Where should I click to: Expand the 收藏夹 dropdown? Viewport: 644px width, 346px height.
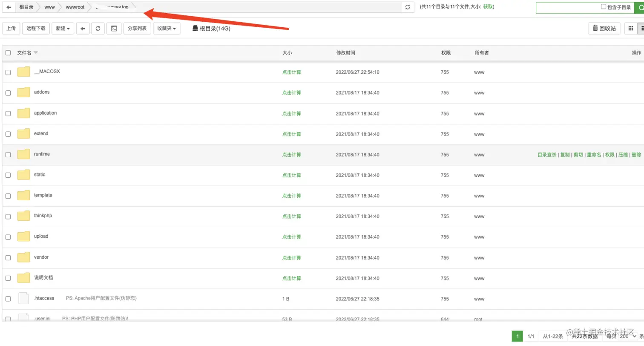click(167, 29)
